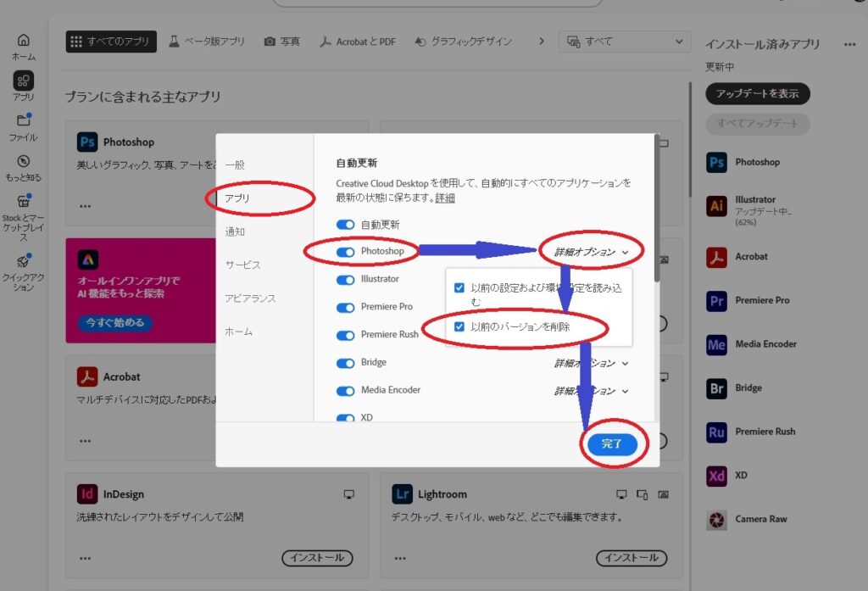Viewport: 868px width, 591px height.
Task: Open the three-dot menu on Acrobat card
Action: [85, 441]
